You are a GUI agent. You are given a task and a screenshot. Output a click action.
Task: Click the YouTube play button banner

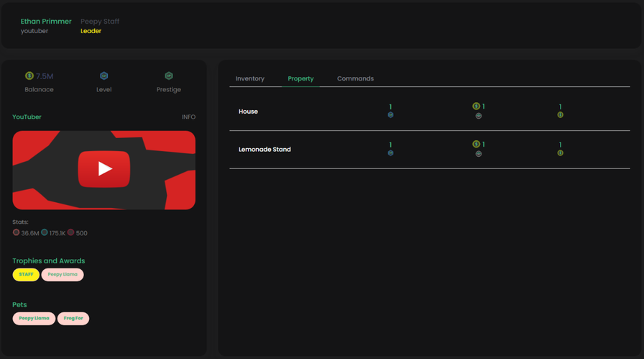(x=104, y=170)
